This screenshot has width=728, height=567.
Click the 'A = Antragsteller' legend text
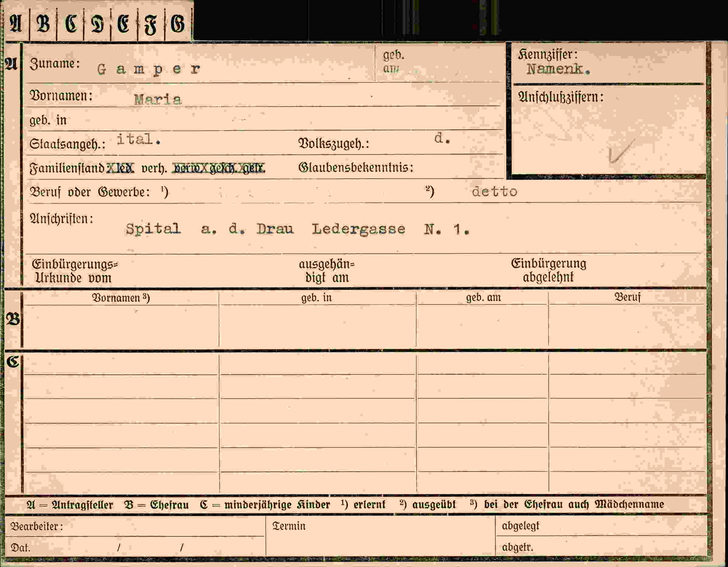coord(70,505)
